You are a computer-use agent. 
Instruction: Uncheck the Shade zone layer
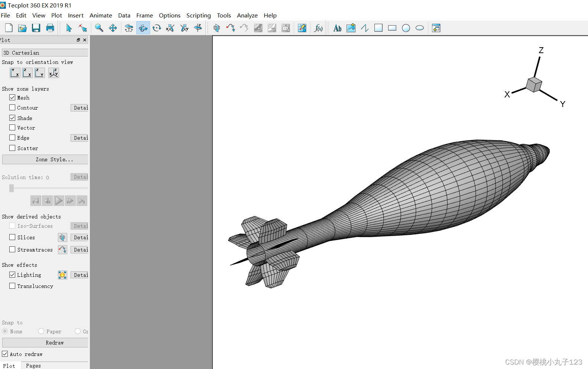12,118
